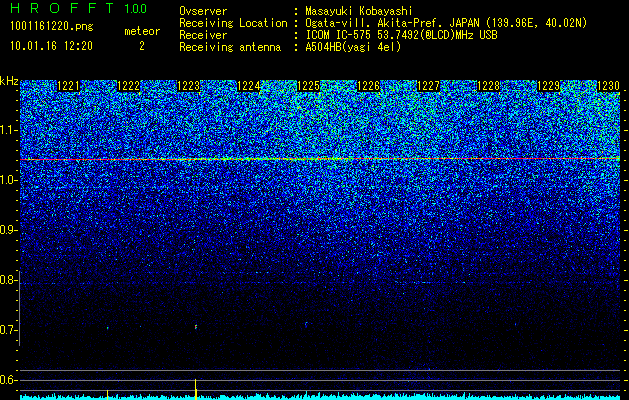Click the red carrier line in spectrogram

point(320,159)
